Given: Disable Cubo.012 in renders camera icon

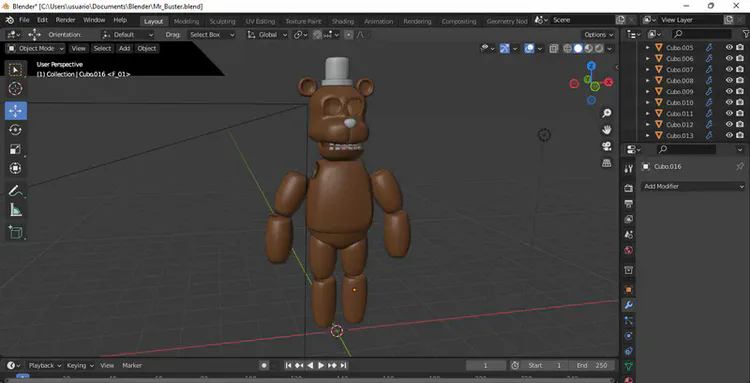Looking at the screenshot, I should (740, 124).
